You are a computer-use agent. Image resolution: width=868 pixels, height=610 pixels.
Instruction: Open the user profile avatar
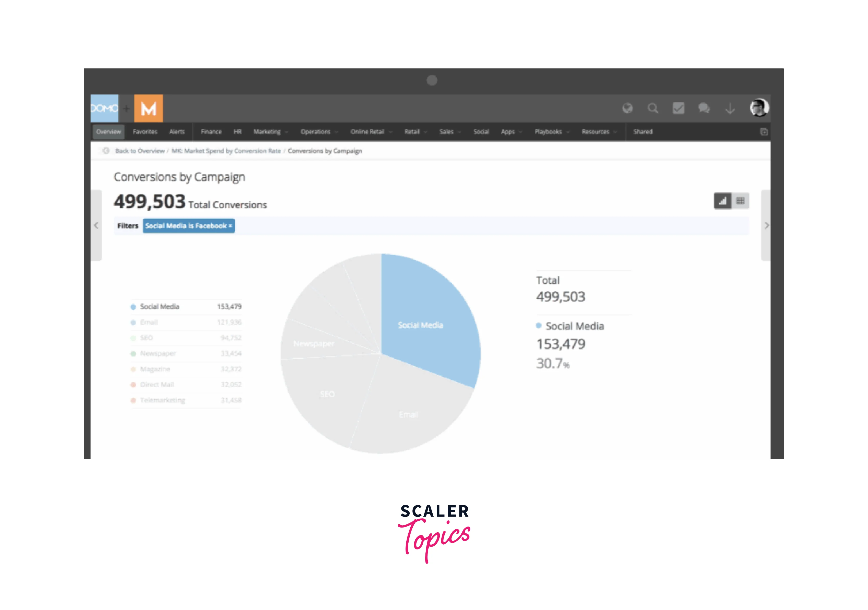759,108
